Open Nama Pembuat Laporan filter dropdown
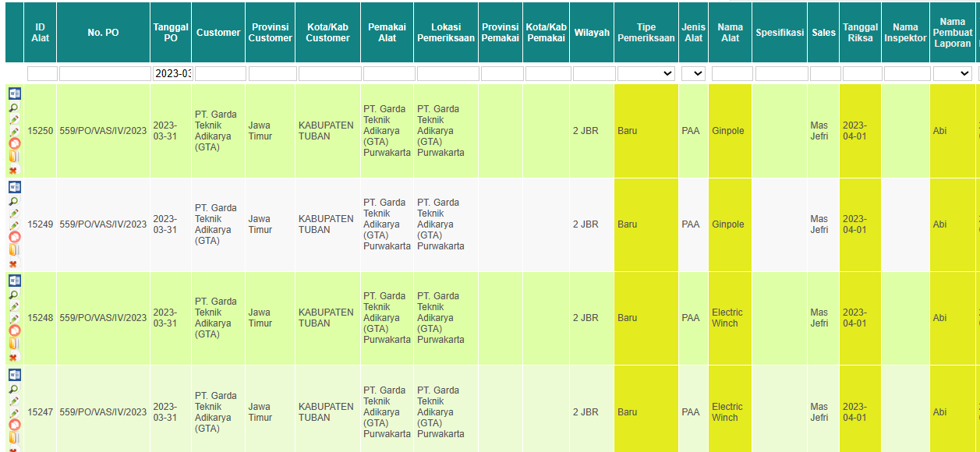 pyautogui.click(x=952, y=73)
